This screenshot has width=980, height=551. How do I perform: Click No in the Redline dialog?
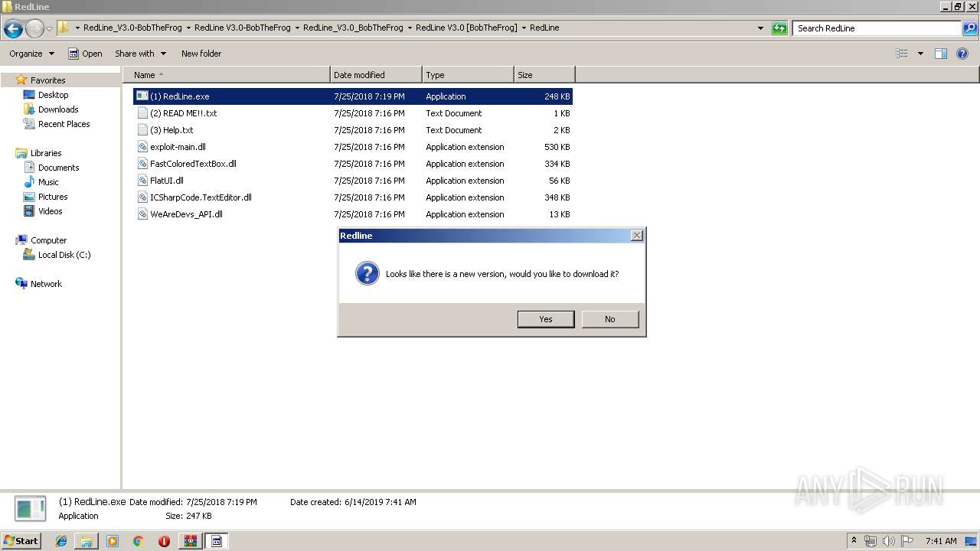point(610,319)
